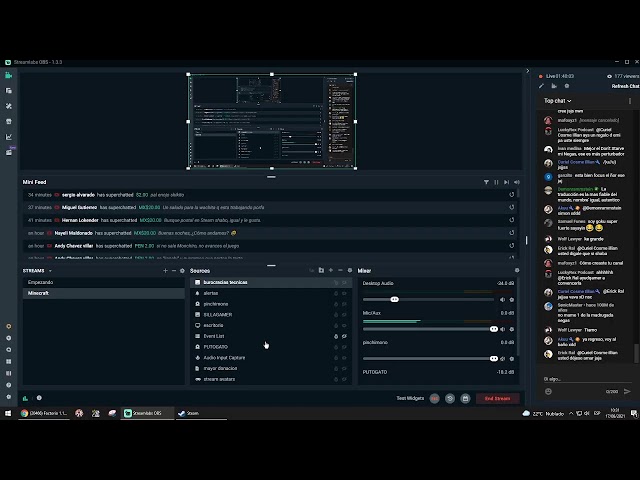The height and width of the screenshot is (480, 640).
Task: Show the hidden Event List source
Action: [x=344, y=336]
